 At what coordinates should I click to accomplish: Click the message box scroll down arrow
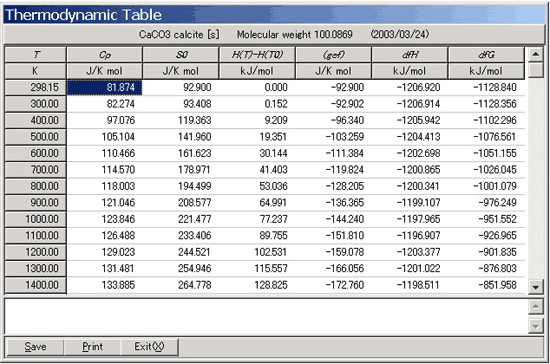[x=535, y=326]
